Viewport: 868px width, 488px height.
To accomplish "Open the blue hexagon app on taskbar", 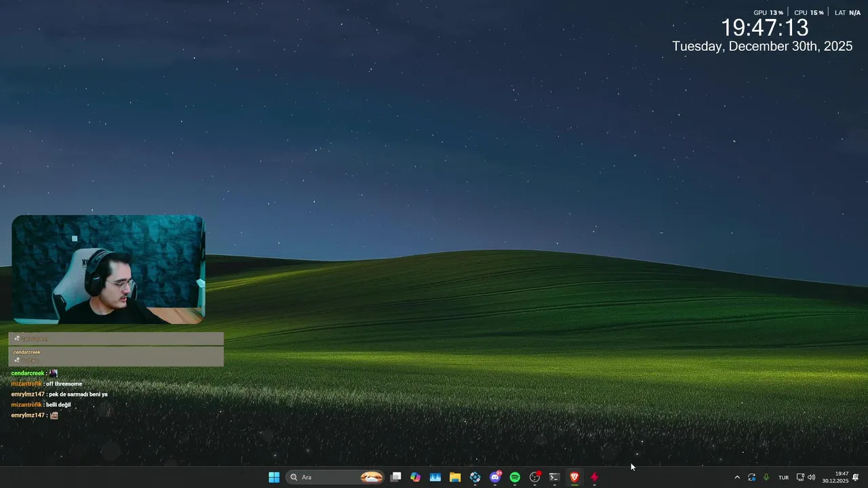I will click(475, 477).
